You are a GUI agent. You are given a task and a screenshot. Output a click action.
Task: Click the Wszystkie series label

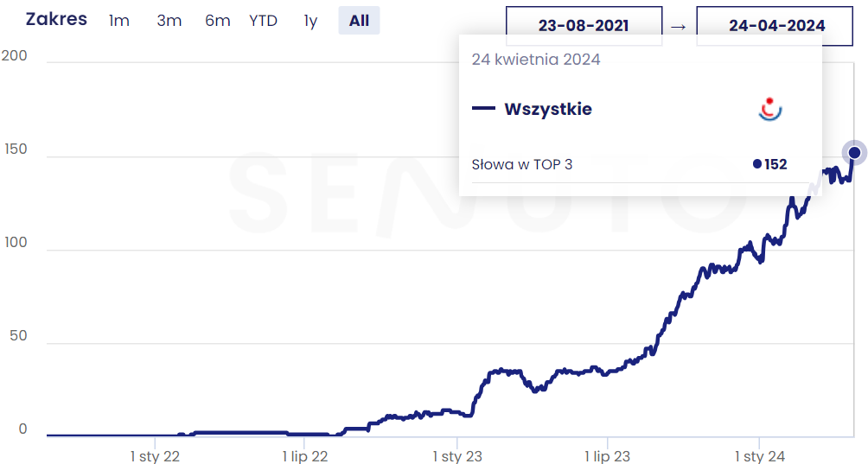coord(548,109)
